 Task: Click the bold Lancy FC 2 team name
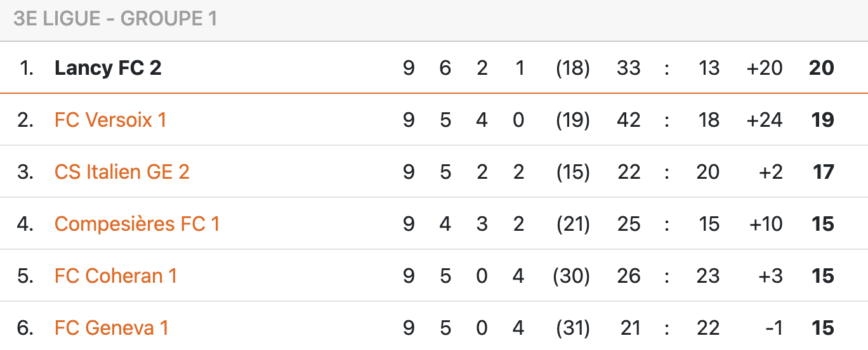pos(108,68)
